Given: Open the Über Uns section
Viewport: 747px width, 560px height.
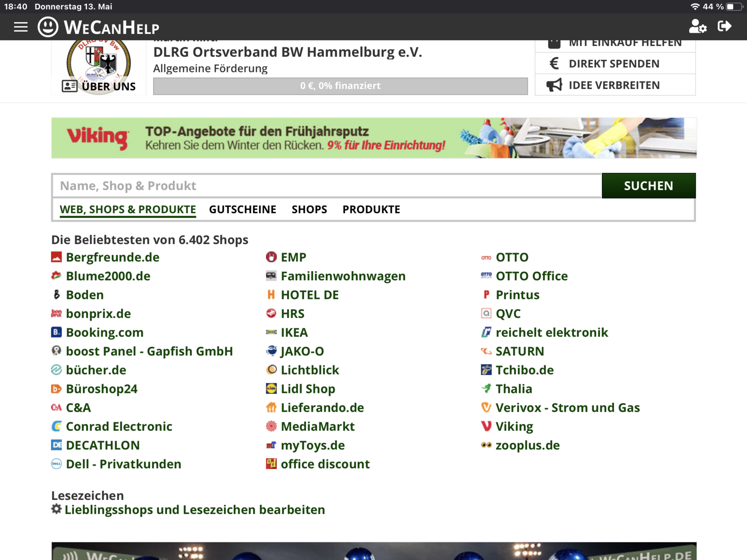Looking at the screenshot, I should [99, 86].
